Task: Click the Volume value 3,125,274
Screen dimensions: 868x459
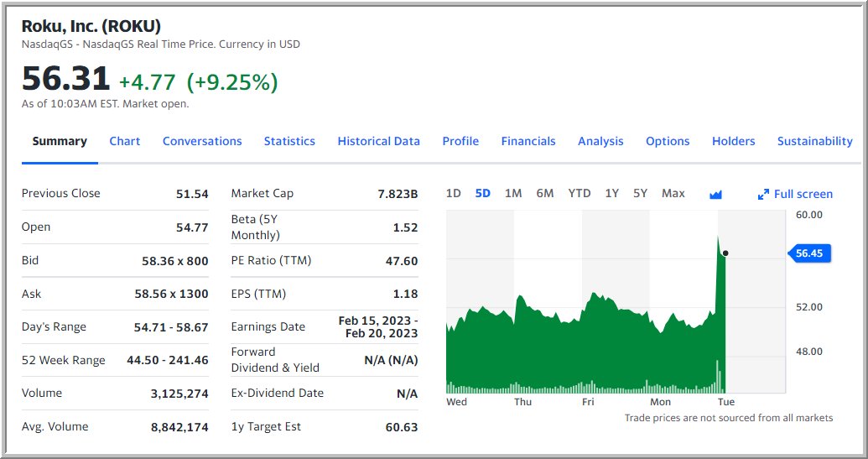Action: tap(180, 394)
